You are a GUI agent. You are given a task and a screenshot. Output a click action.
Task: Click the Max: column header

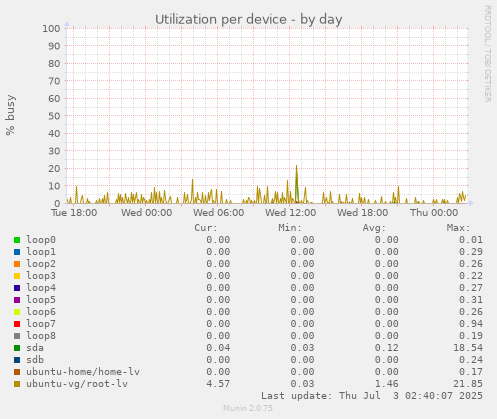tap(458, 228)
